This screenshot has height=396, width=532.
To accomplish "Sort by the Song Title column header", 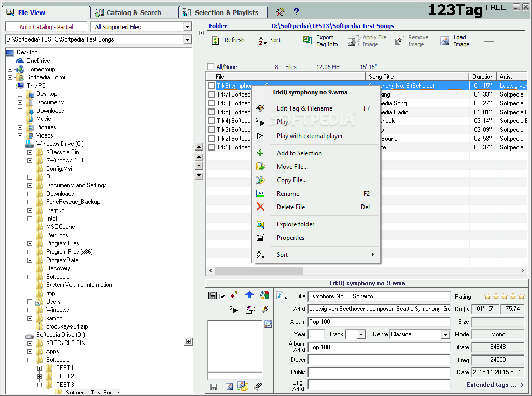I will tap(417, 77).
